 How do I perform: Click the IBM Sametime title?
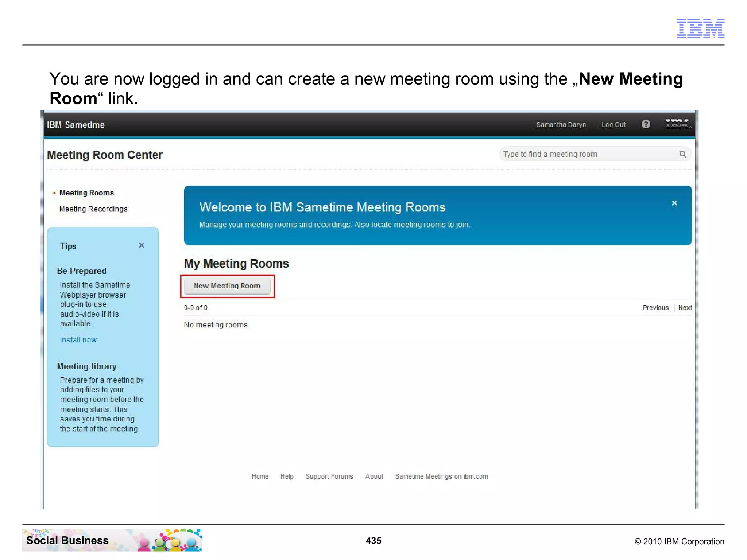76,125
